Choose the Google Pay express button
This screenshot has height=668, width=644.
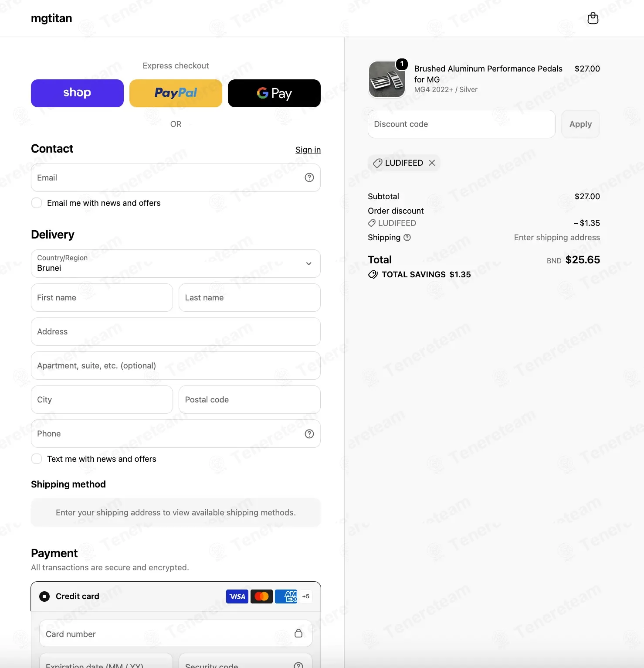[x=274, y=93]
